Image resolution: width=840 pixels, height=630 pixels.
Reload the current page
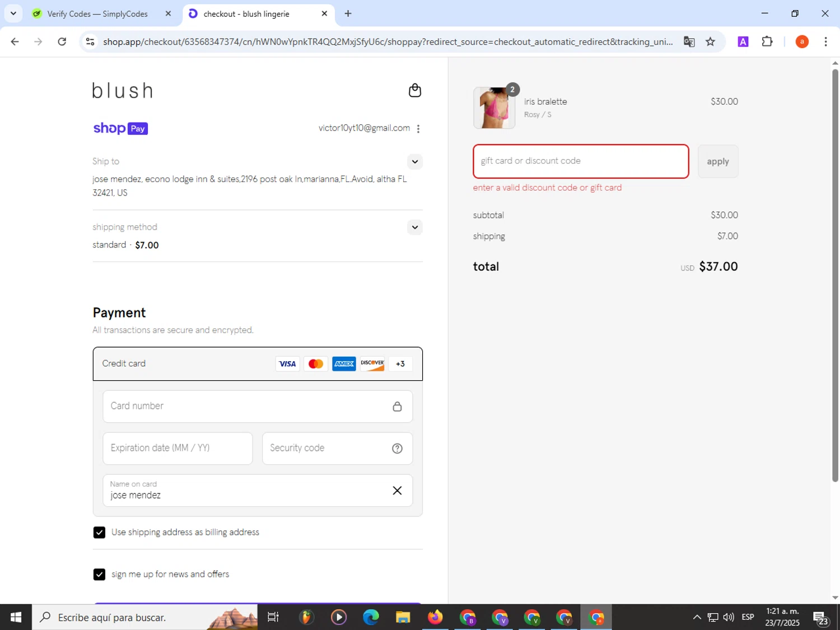[x=62, y=42]
